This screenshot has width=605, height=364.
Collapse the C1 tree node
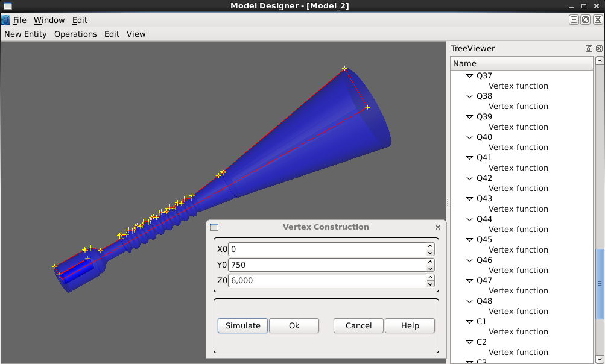469,322
